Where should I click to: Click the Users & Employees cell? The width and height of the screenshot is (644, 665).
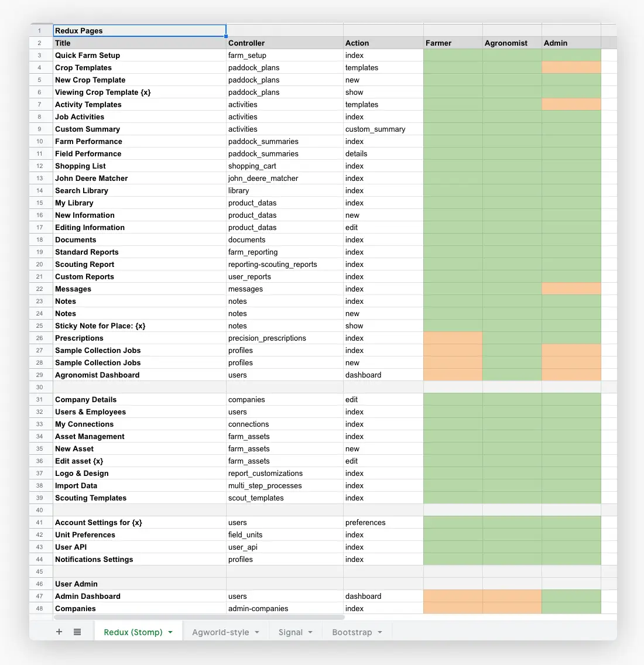coord(140,412)
